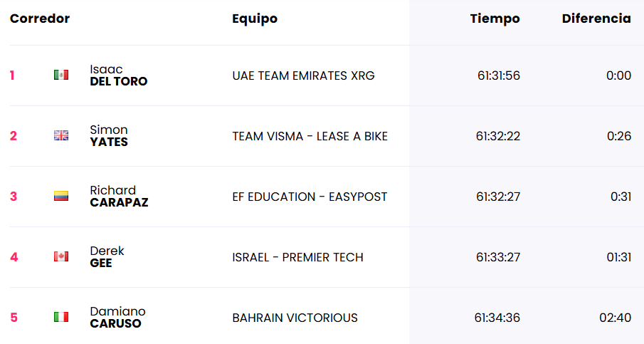Screen dimensions: 644x344
Task: Sort by the Tiempo column header
Action: [495, 19]
